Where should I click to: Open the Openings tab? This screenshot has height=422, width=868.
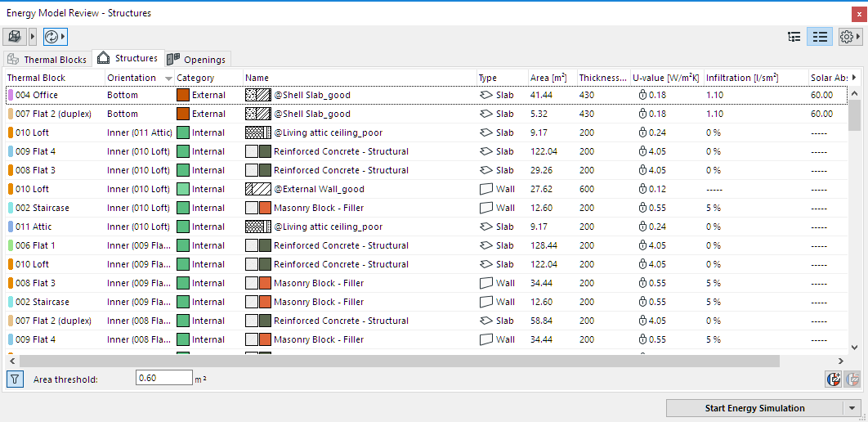pos(197,59)
